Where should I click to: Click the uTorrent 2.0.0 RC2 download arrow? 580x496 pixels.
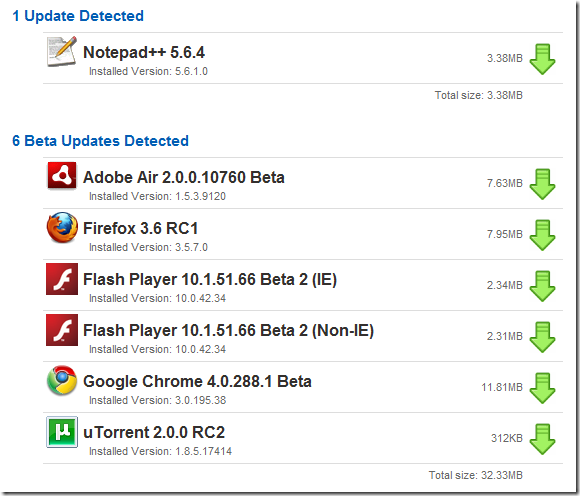click(x=542, y=439)
